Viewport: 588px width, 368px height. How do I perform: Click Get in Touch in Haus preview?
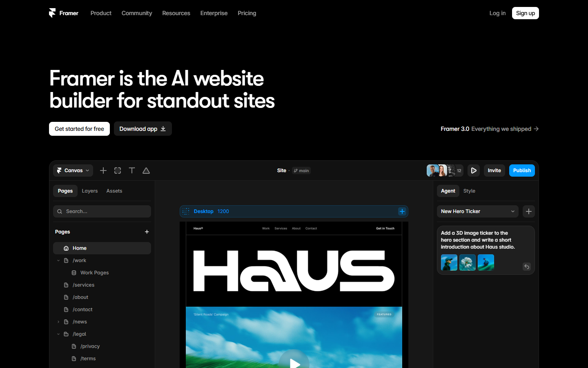[385, 229]
